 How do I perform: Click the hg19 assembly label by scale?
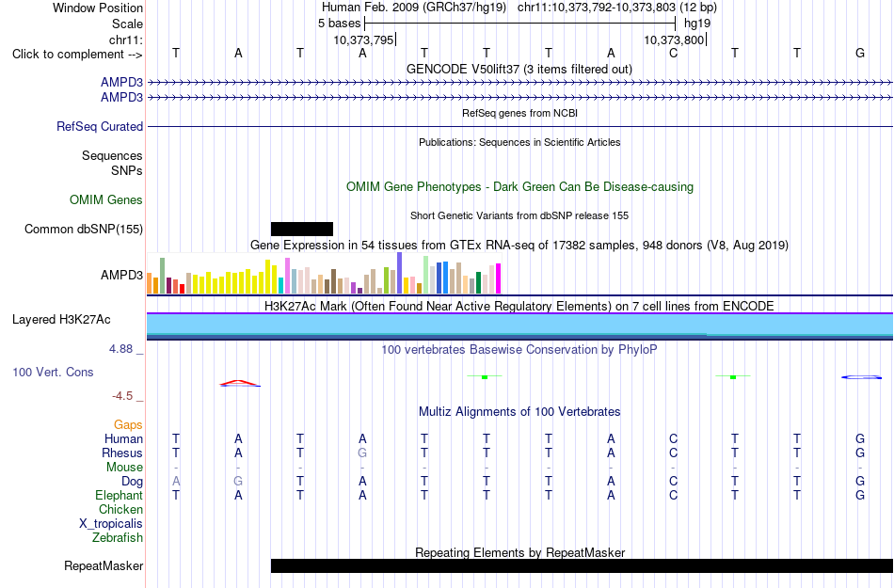click(x=697, y=24)
